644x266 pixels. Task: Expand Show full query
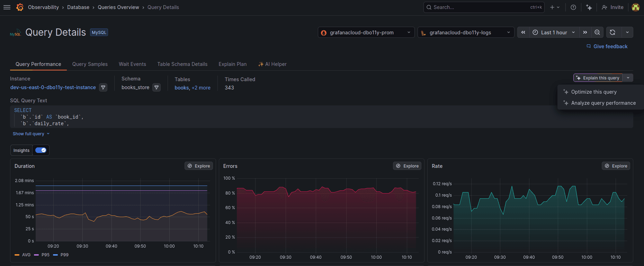coord(31,134)
